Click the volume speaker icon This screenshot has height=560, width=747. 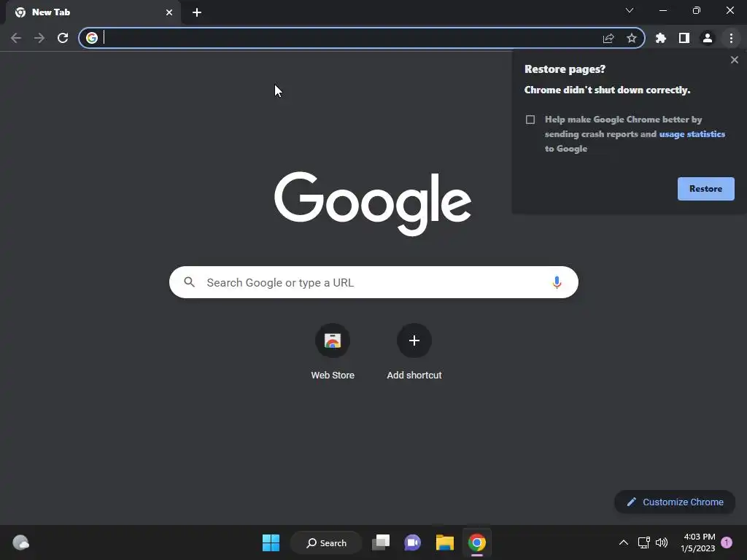click(x=662, y=542)
